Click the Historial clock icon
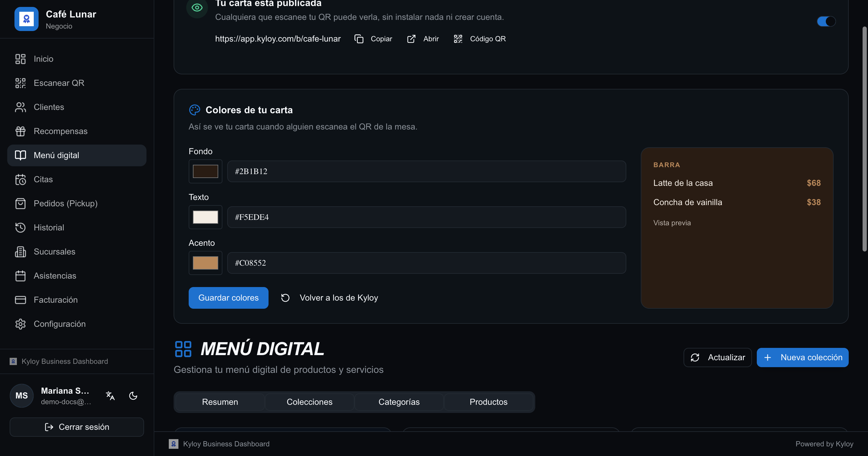The image size is (868, 456). pos(20,228)
